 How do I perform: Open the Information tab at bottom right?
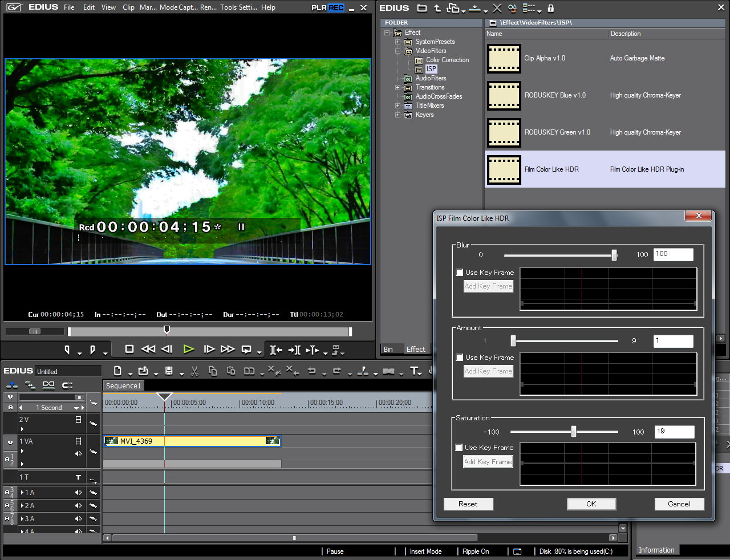(x=656, y=550)
